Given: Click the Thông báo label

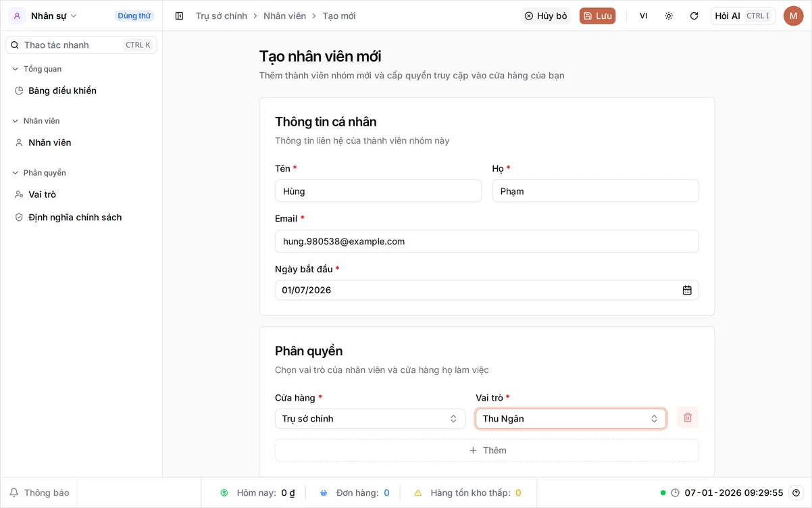Looking at the screenshot, I should [x=47, y=493].
